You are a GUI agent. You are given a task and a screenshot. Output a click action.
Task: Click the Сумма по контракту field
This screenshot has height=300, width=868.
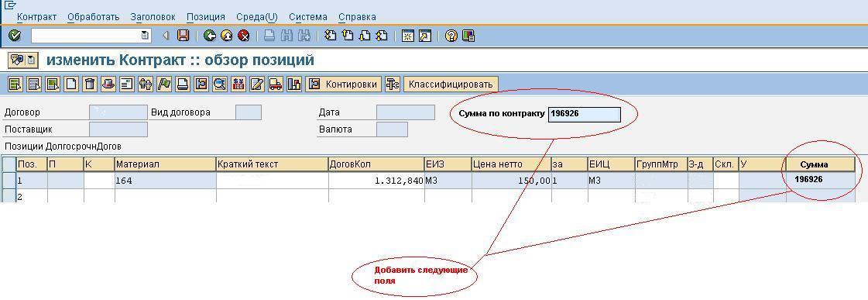coord(585,114)
